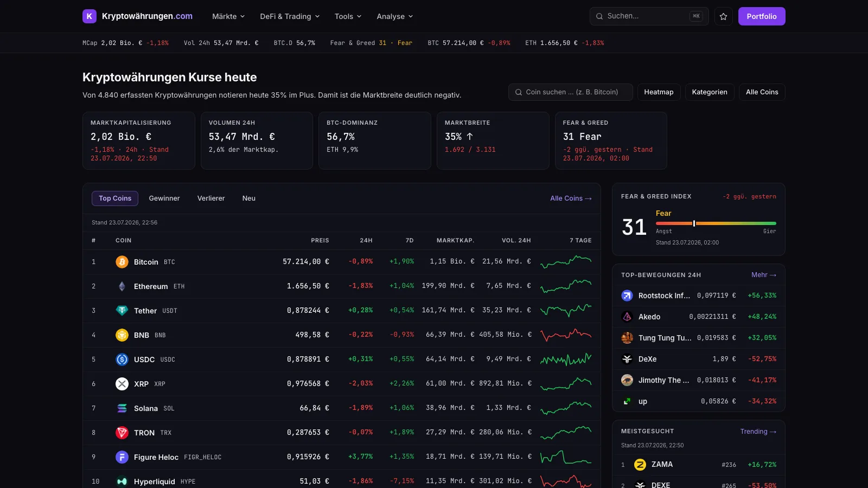Click the Rootstock Infrastructure icon
The image size is (868, 488).
coord(627,296)
